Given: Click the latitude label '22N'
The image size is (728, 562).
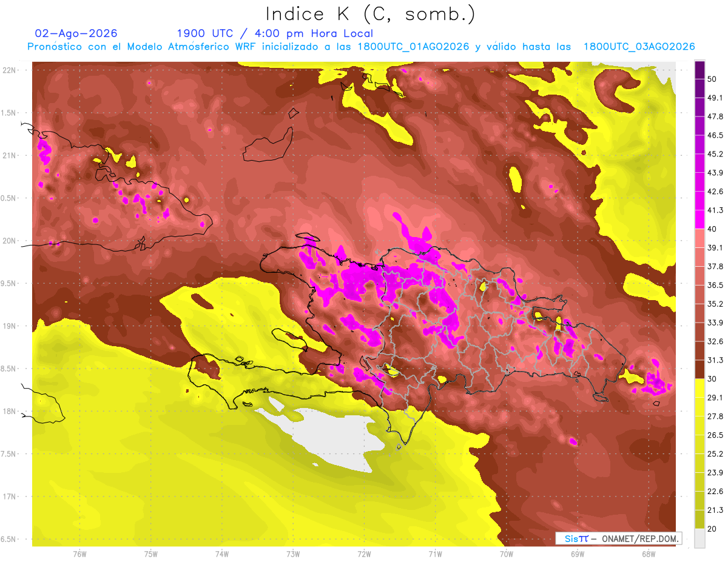Looking at the screenshot, I should pyautogui.click(x=10, y=70).
